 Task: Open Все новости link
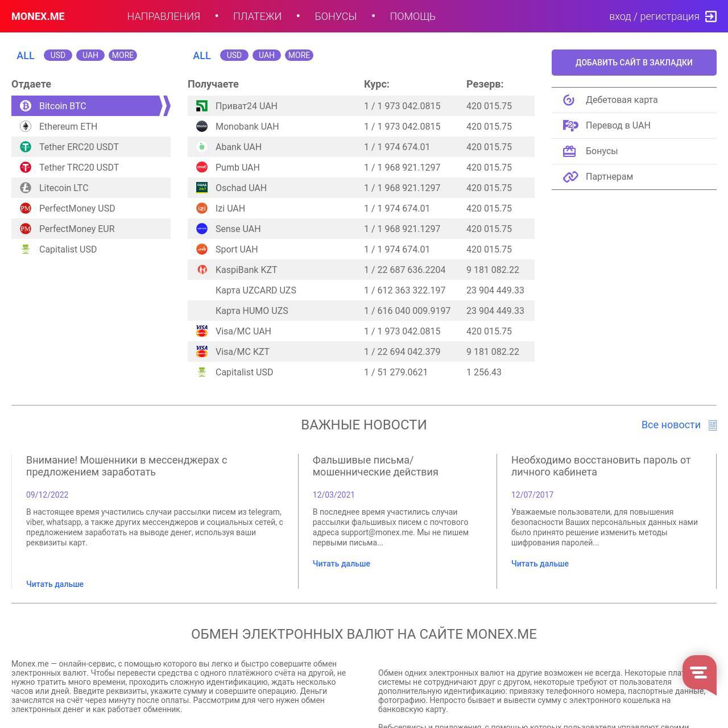(671, 425)
